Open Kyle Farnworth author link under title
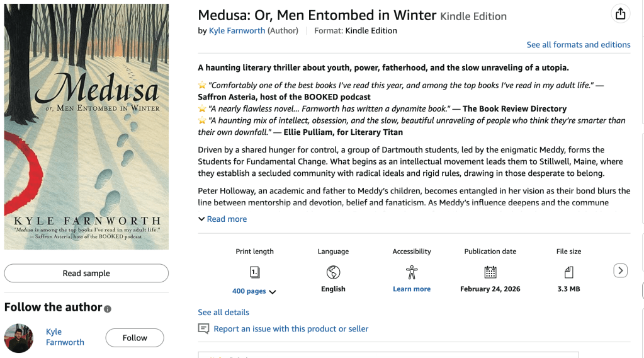The height and width of the screenshot is (358, 644). click(237, 30)
